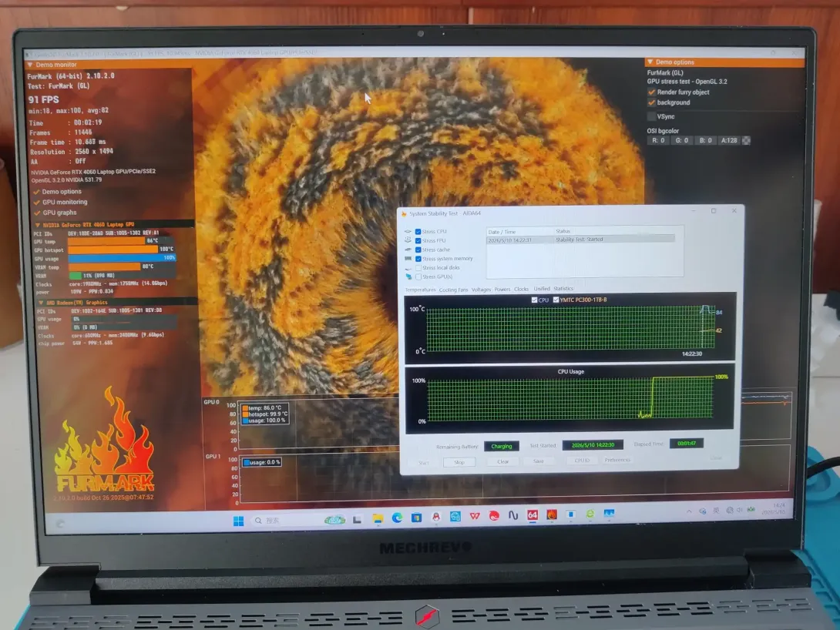
Task: Open Microsoft Store from the taskbar
Action: tap(416, 518)
